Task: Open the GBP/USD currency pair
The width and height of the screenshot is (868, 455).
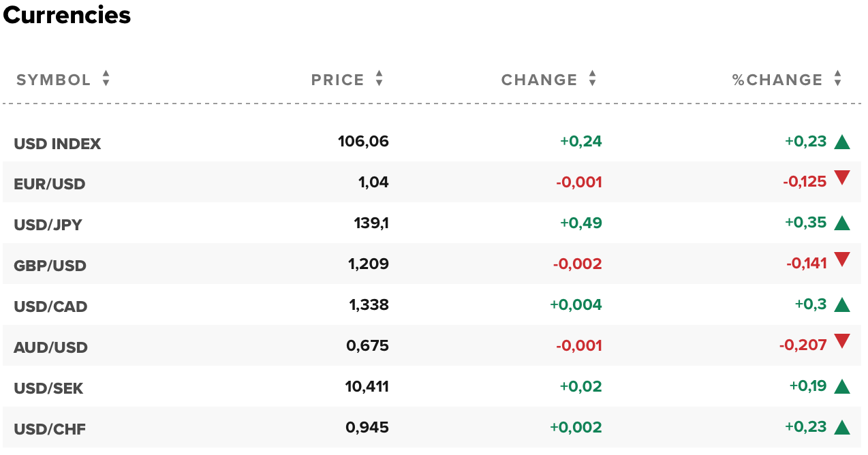Action: [50, 266]
